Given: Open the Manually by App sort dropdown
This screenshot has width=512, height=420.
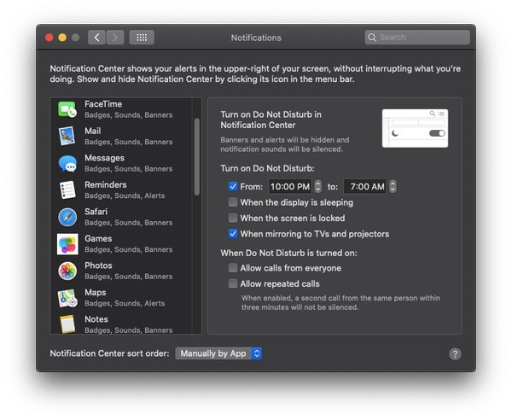Looking at the screenshot, I should point(218,353).
